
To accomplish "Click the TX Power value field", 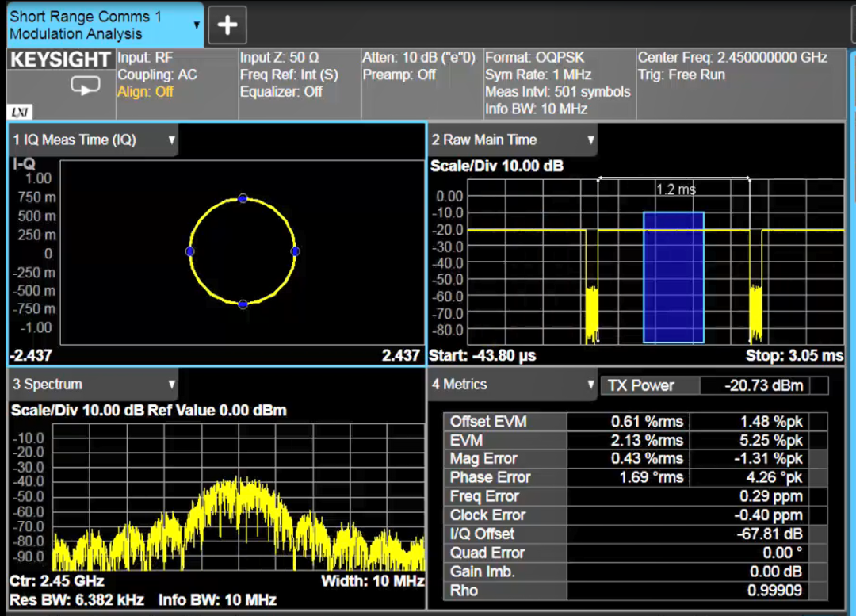I will point(764,386).
